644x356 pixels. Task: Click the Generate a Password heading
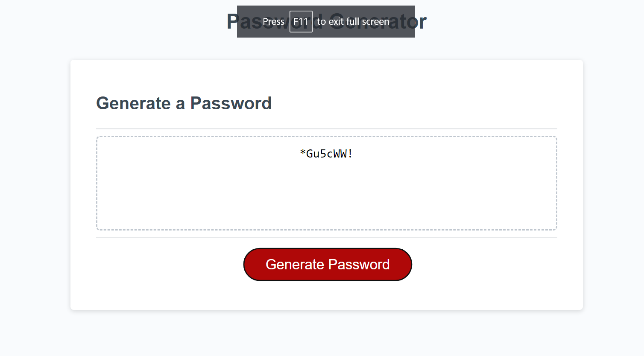point(184,103)
